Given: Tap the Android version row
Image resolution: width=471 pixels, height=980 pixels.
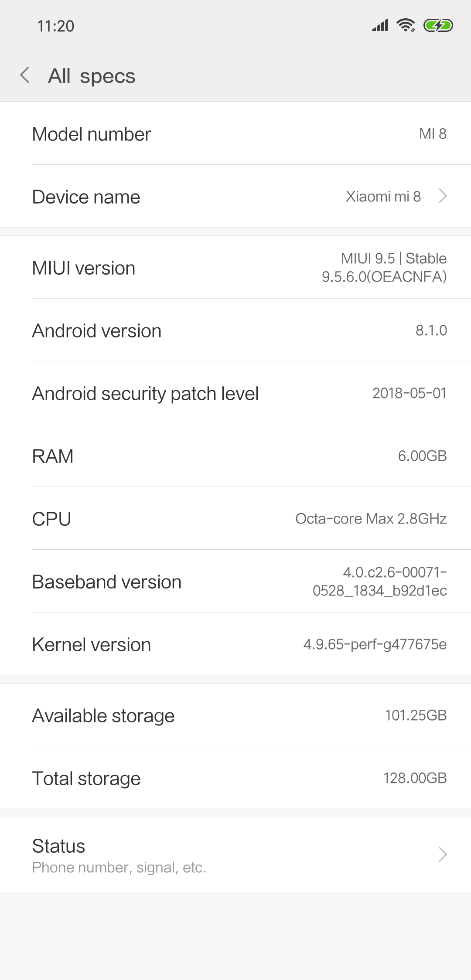Looking at the screenshot, I should [x=235, y=330].
